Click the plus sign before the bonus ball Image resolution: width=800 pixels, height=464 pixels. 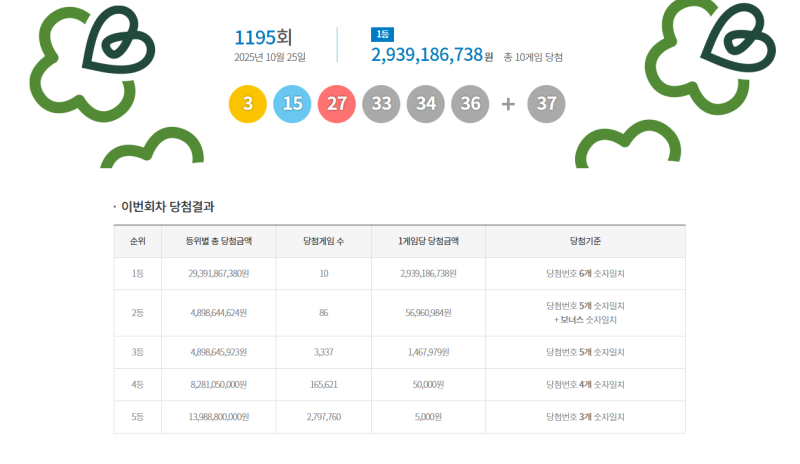coord(508,104)
